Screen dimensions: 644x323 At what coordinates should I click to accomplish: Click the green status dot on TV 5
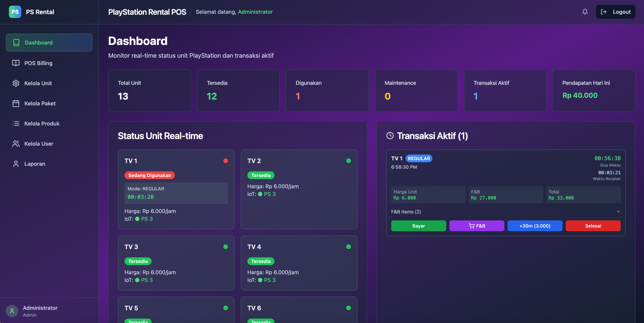(x=225, y=308)
